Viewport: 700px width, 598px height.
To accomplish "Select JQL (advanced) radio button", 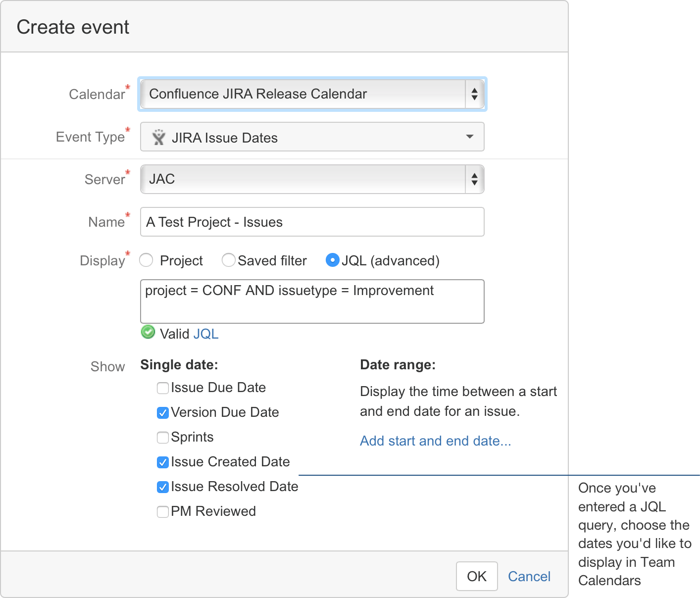I will click(333, 260).
